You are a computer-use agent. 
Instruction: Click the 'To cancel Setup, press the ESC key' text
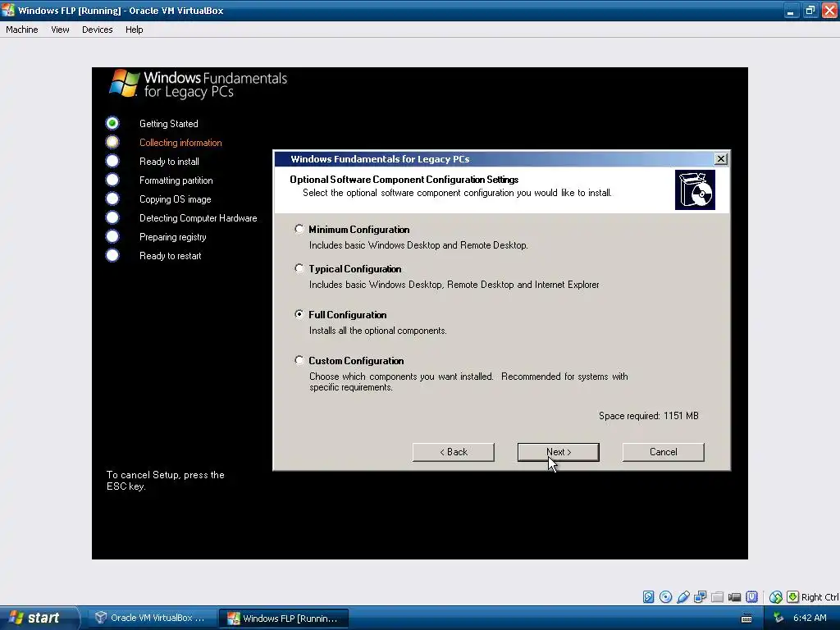166,481
